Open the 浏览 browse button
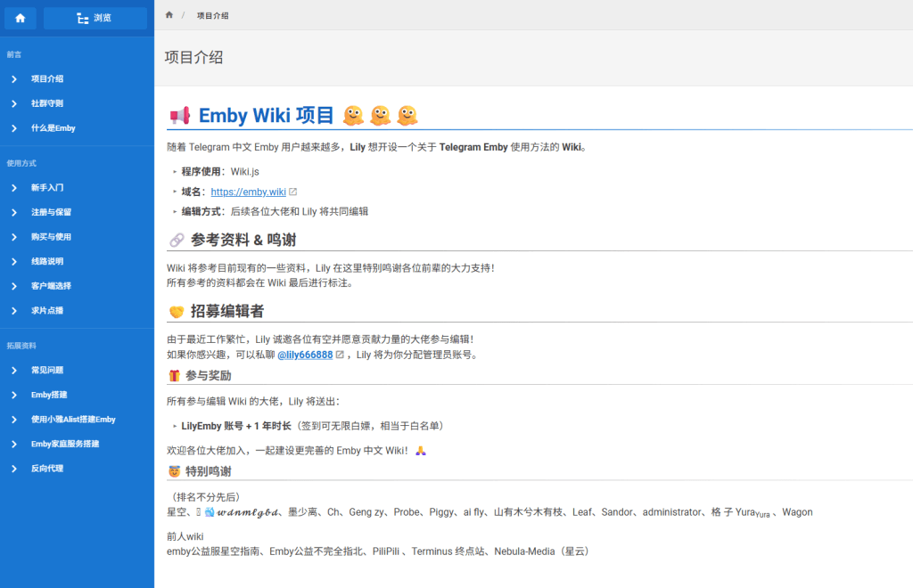The image size is (913, 588). (95, 18)
